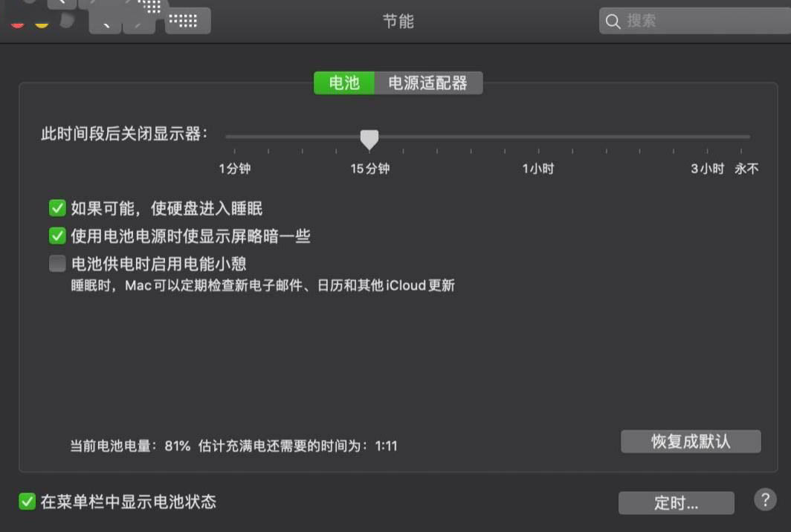The image size is (791, 532).
Task: Show all preferences with the grid button
Action: (x=187, y=22)
